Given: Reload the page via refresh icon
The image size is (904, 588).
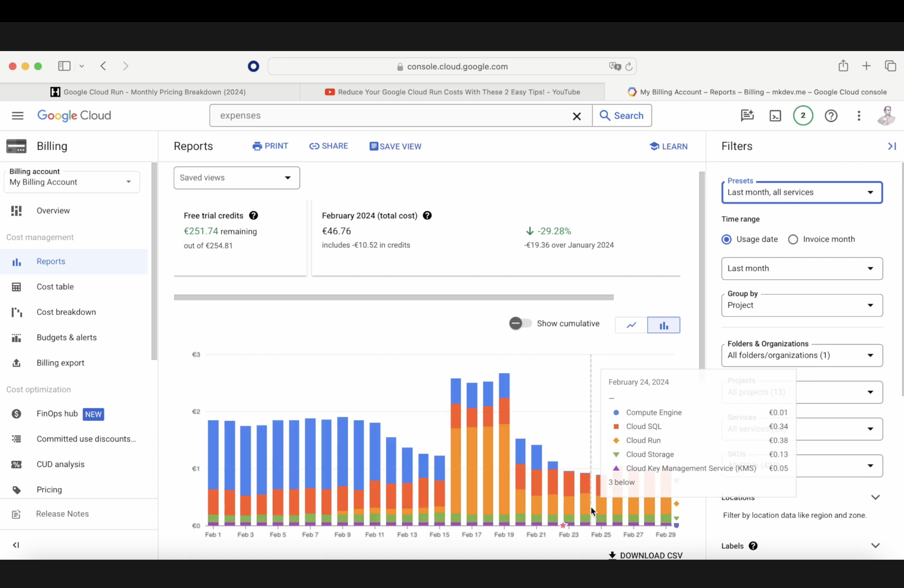Looking at the screenshot, I should 628,66.
